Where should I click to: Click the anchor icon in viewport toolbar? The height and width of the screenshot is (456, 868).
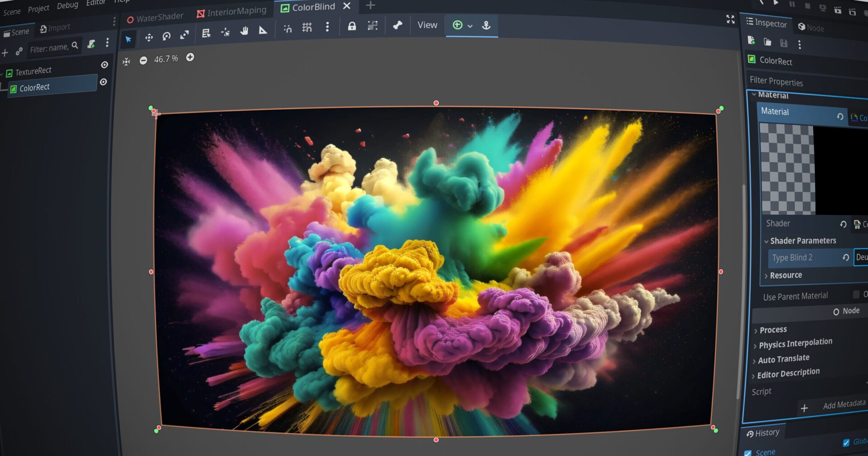point(486,25)
